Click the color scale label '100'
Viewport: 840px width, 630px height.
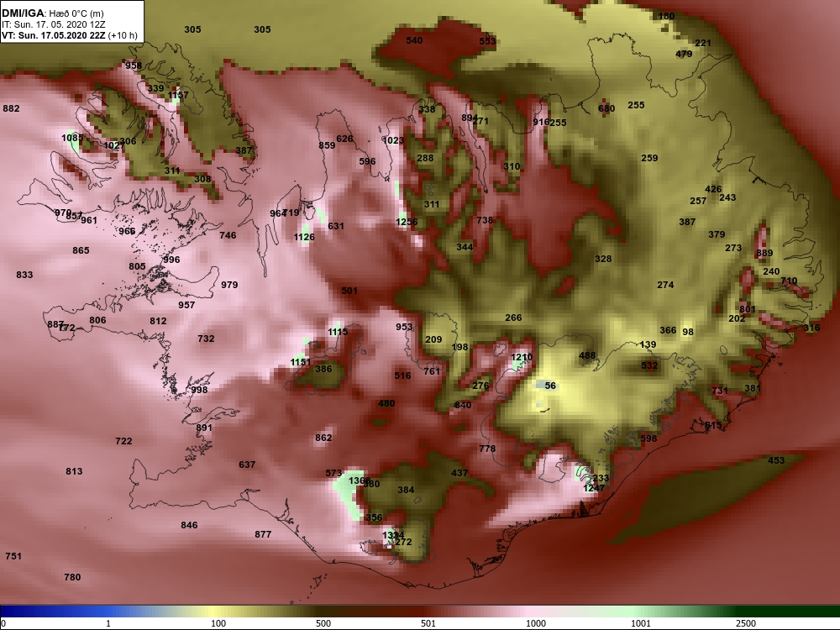tap(218, 623)
